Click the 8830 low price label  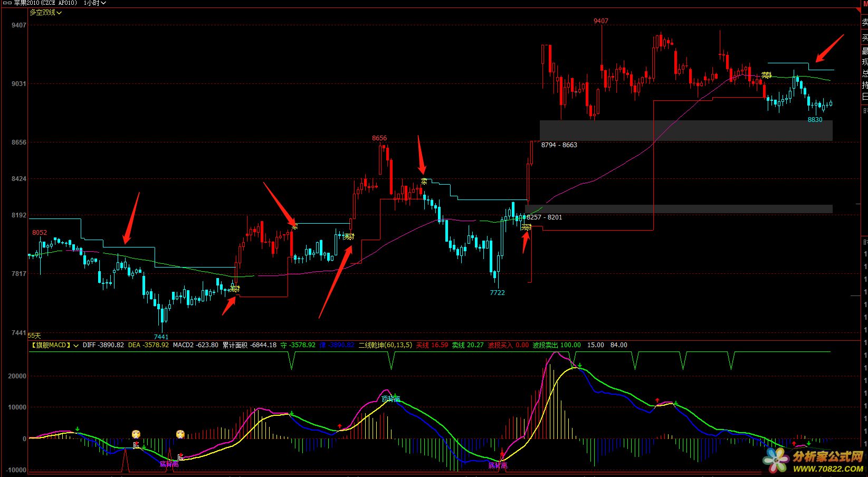coord(815,120)
